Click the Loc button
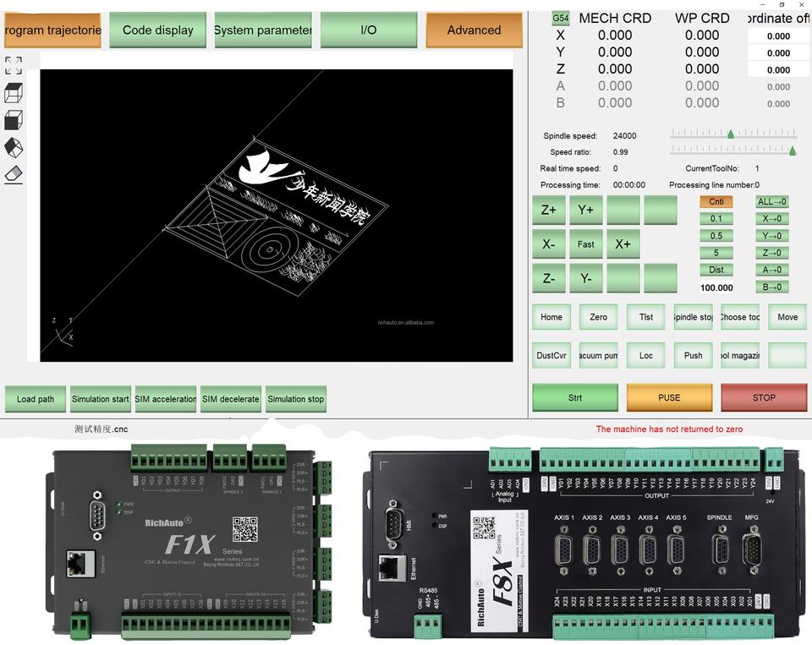812x645 pixels. (x=645, y=356)
